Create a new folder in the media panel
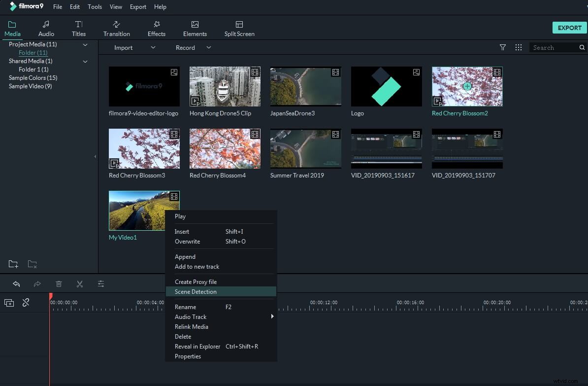Screen dimensions: 588x386 click(x=13, y=264)
